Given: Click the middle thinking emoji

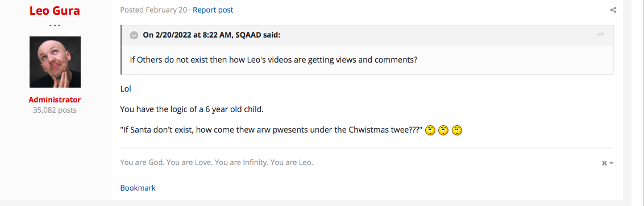Looking at the screenshot, I should coord(443,131).
